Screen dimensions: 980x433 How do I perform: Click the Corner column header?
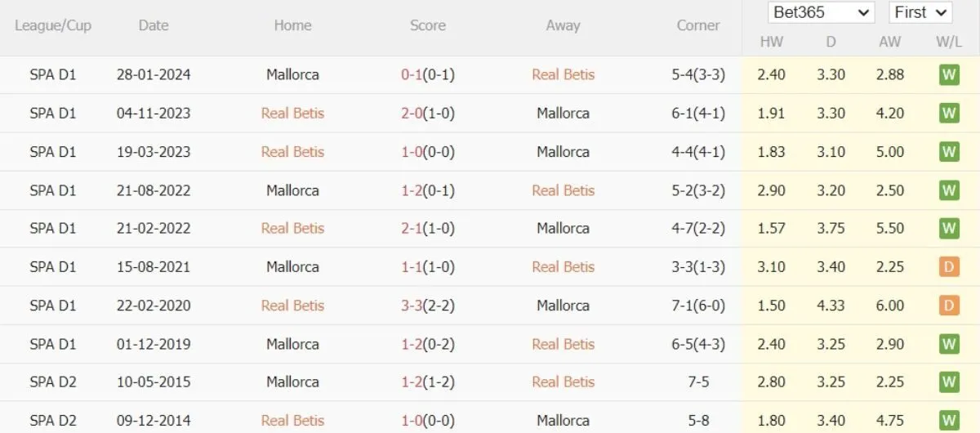tap(698, 25)
